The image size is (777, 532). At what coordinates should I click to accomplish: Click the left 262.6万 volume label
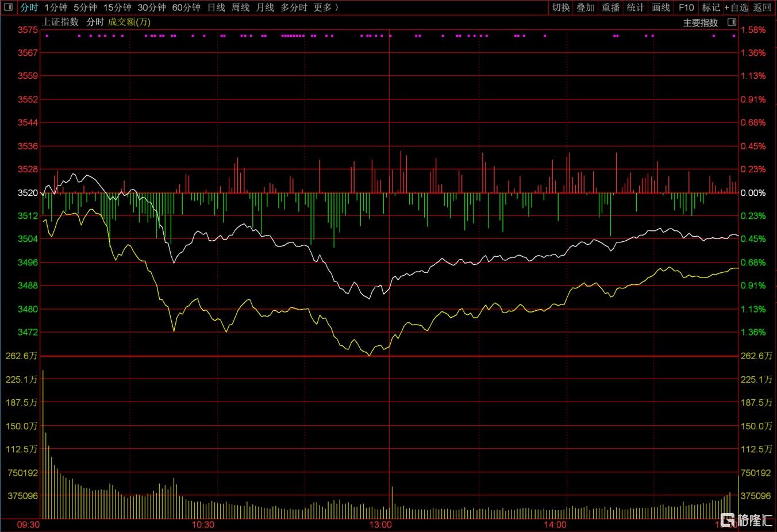tap(22, 356)
